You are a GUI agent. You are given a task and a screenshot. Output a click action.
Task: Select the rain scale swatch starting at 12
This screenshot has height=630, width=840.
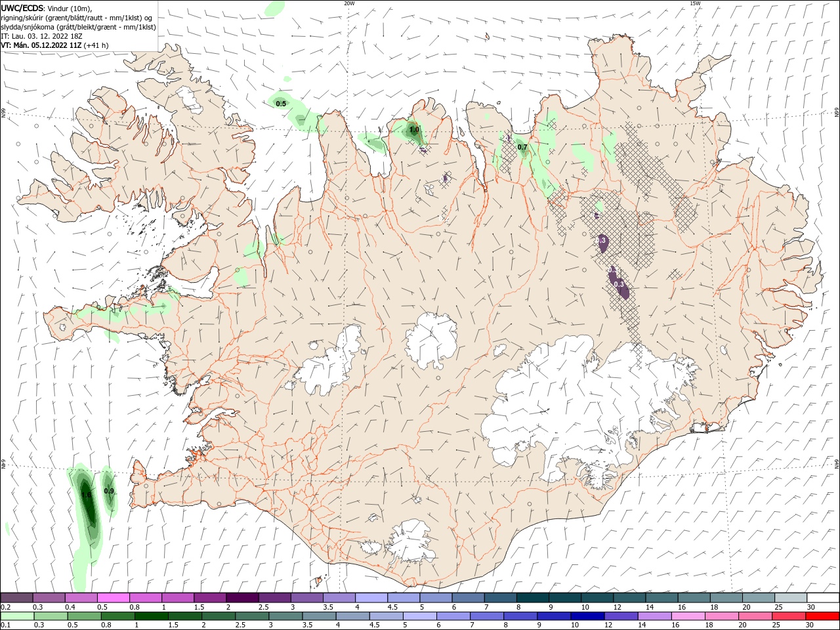point(621,616)
